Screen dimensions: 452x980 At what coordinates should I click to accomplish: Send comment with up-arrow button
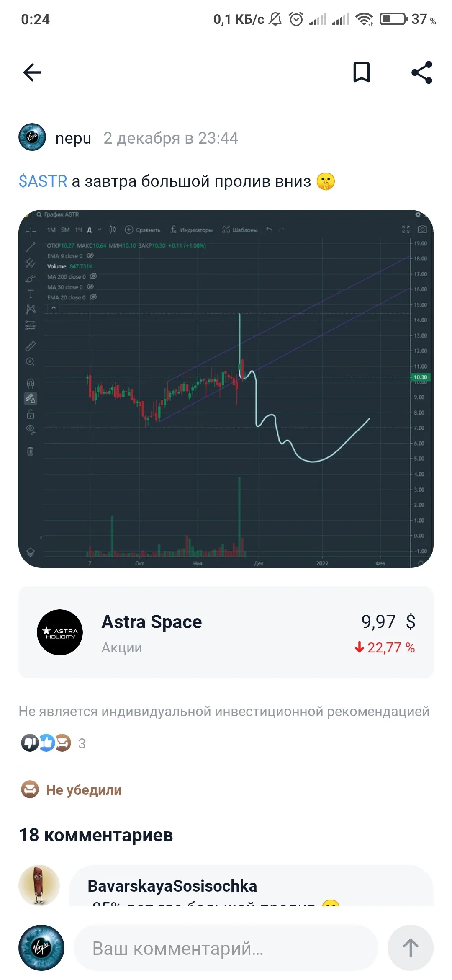(x=410, y=948)
